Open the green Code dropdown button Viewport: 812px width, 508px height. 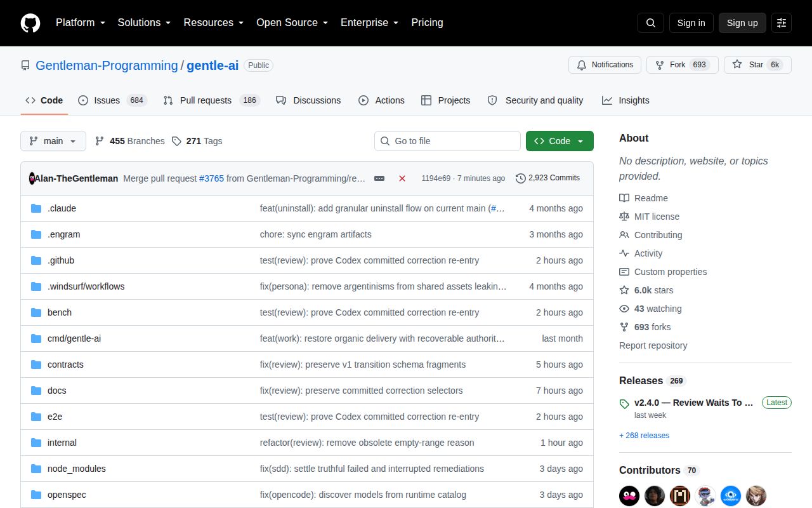pos(560,141)
